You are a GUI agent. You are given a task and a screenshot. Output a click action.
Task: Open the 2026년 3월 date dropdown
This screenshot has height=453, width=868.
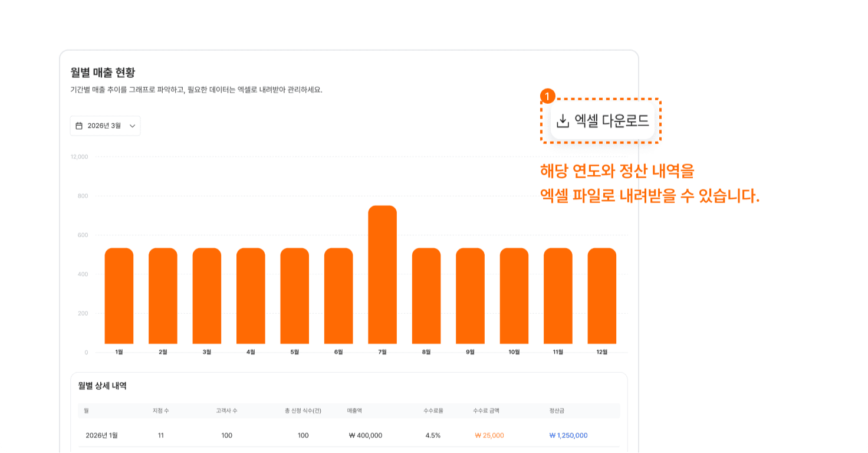point(105,126)
